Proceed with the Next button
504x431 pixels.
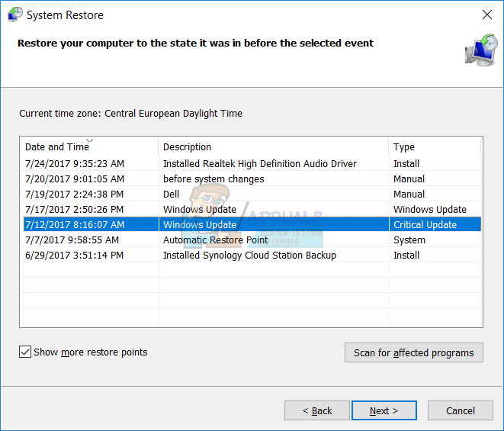tap(384, 410)
